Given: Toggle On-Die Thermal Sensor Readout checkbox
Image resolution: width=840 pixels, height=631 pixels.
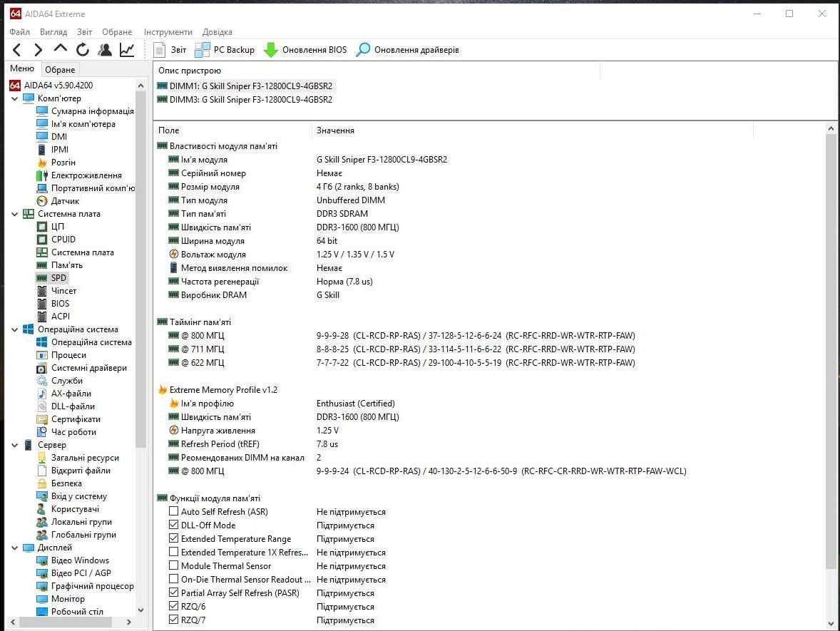Looking at the screenshot, I should click(x=173, y=579).
